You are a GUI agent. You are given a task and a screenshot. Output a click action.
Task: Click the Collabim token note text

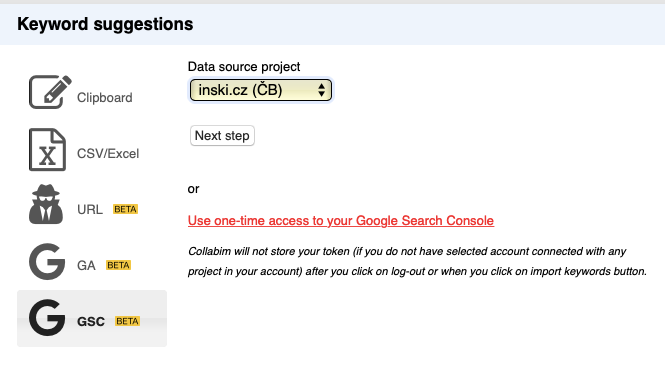[x=417, y=261]
